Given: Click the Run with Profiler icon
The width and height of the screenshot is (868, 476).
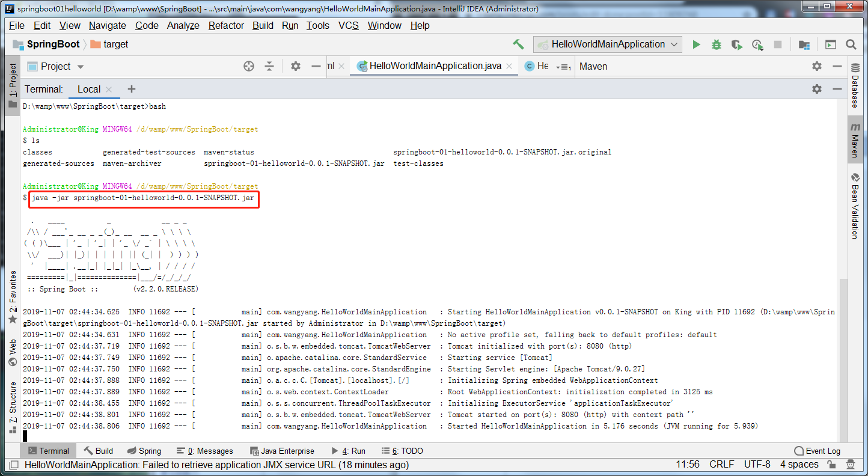Looking at the screenshot, I should coord(757,44).
